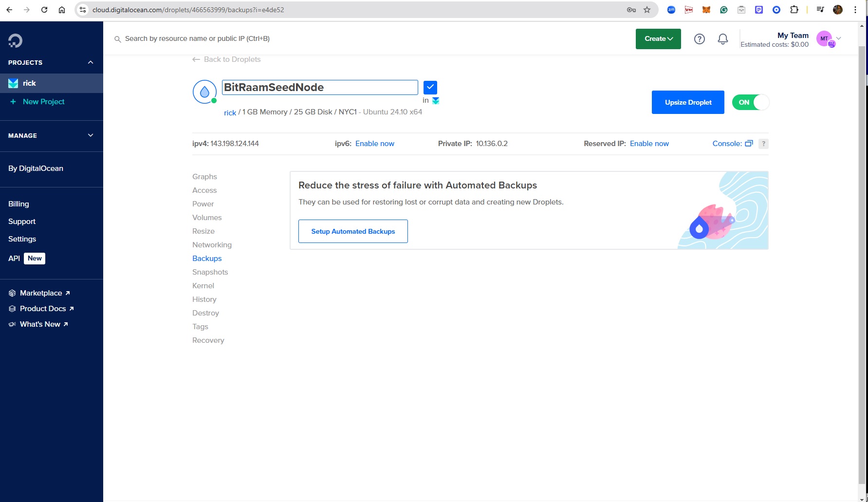
Task: Go to the Kernel tab
Action: pos(203,286)
